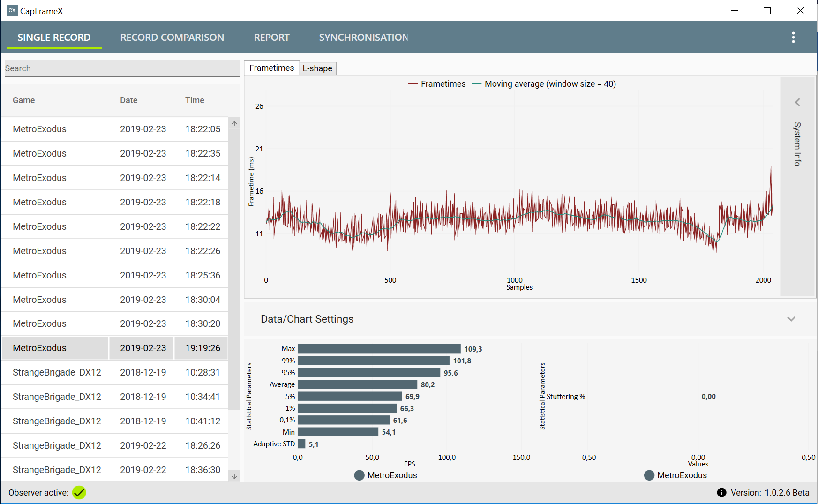The image size is (818, 504).
Task: Select MetroExodus record at 18:30:04
Action: coord(115,300)
